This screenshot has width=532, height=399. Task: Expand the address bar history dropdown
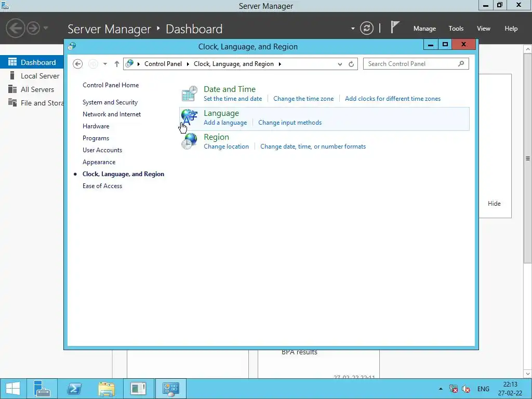tap(340, 64)
